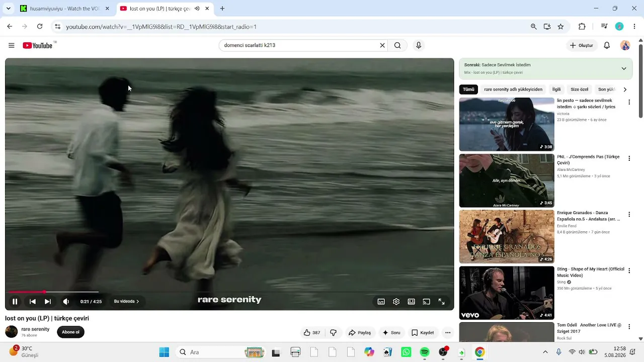Viewport: 644px width, 362px height.
Task: Click the magnifier search button
Action: 397,45
